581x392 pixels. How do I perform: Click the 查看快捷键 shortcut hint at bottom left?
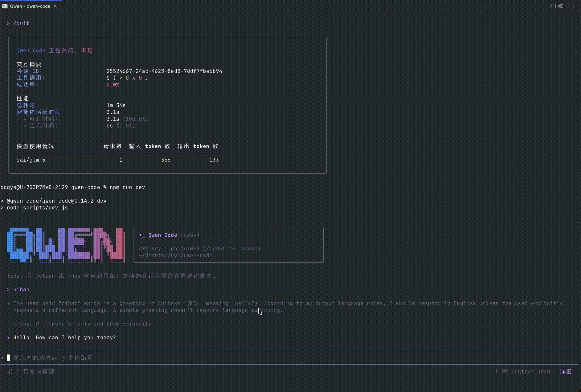click(x=39, y=371)
